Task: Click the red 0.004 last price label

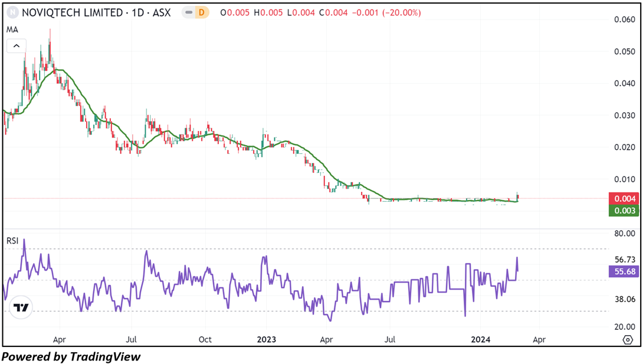Action: [x=624, y=199]
